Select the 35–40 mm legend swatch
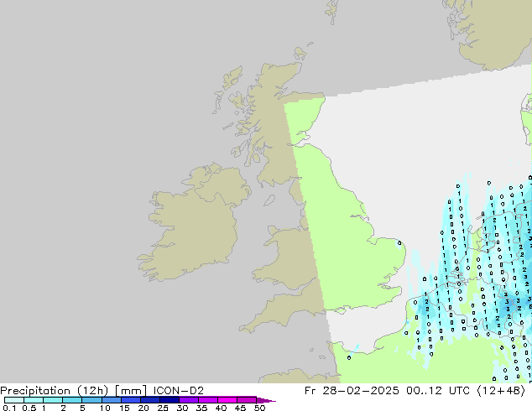Screen dimensions: 532x411 208,400
